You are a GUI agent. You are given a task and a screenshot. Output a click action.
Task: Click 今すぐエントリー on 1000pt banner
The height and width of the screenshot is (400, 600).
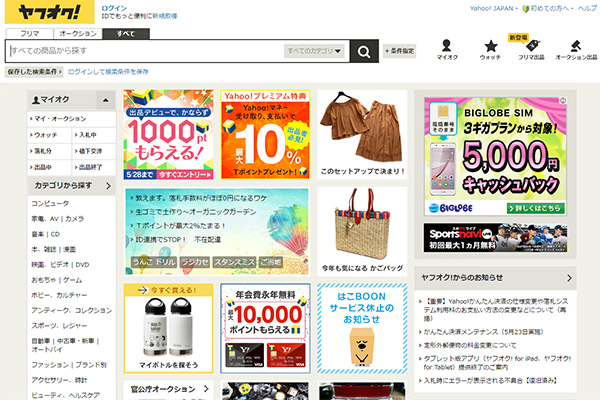(184, 175)
